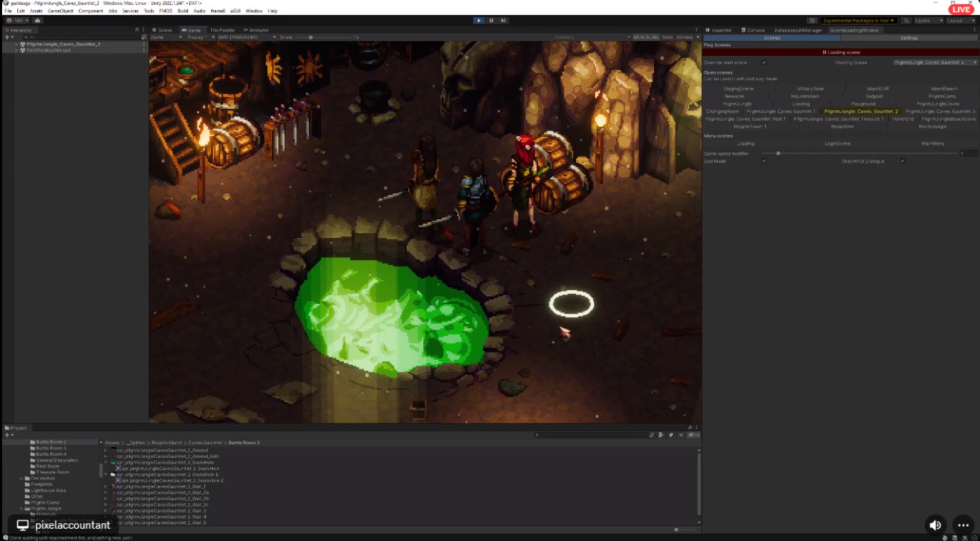Toggle Stats in the Game view

pos(667,37)
